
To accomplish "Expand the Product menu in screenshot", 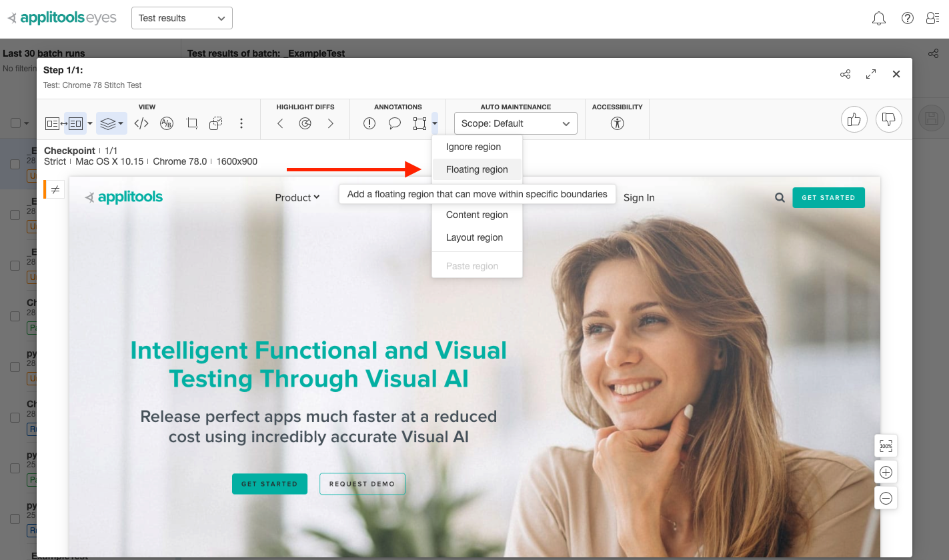I will tap(297, 197).
